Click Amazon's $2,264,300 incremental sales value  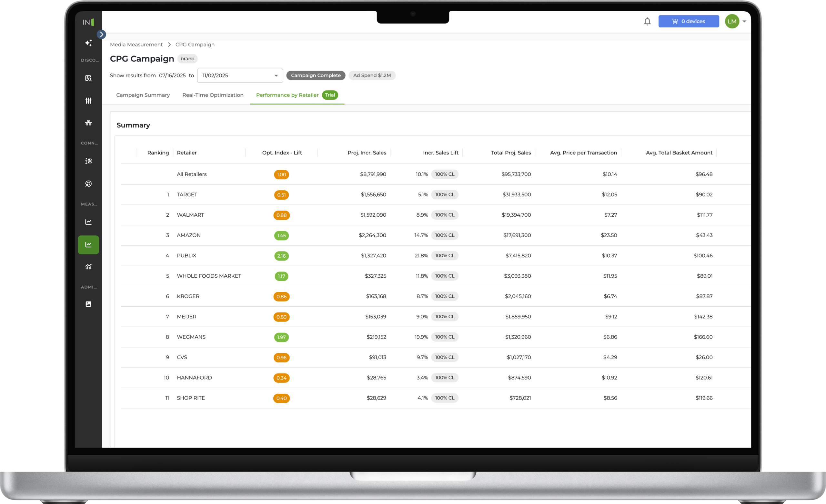[372, 235]
